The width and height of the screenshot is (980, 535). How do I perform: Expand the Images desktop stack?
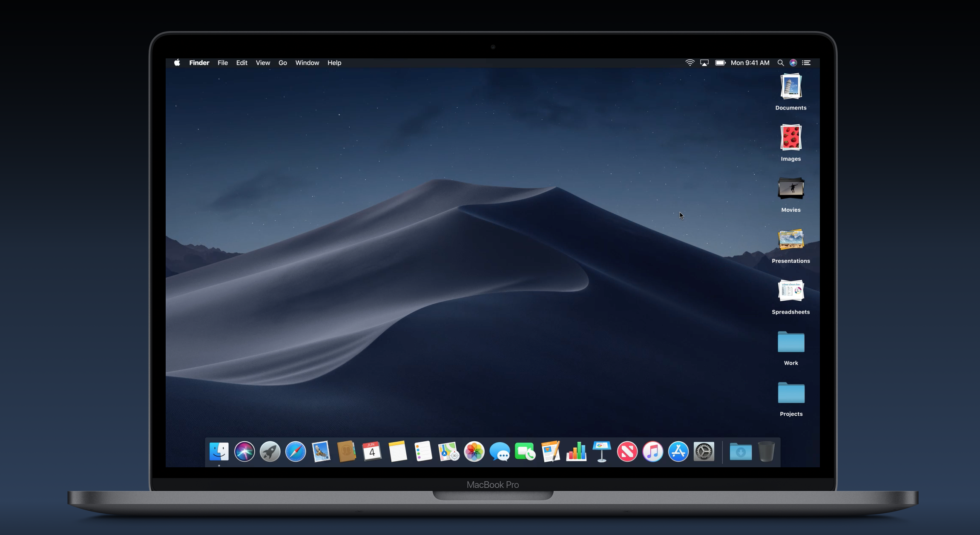791,137
